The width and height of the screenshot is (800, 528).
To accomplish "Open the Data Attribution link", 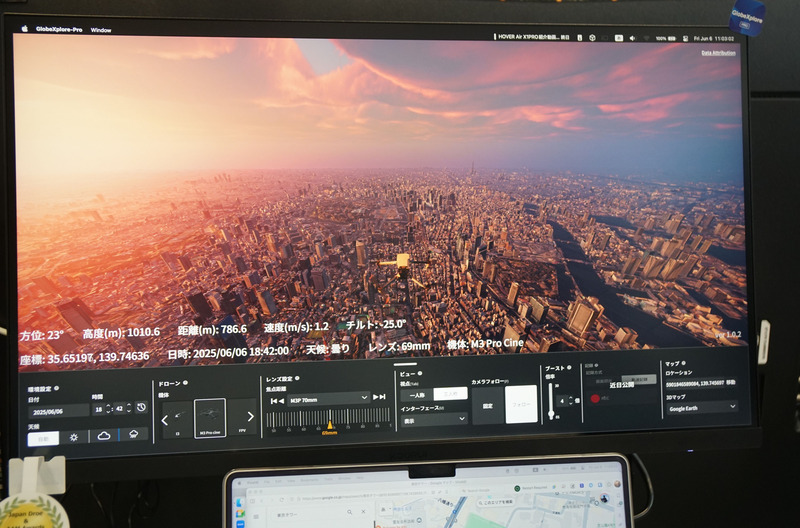I will pos(718,52).
